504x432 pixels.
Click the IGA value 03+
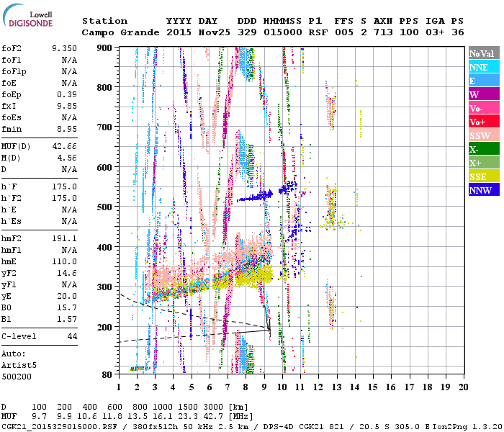[435, 32]
